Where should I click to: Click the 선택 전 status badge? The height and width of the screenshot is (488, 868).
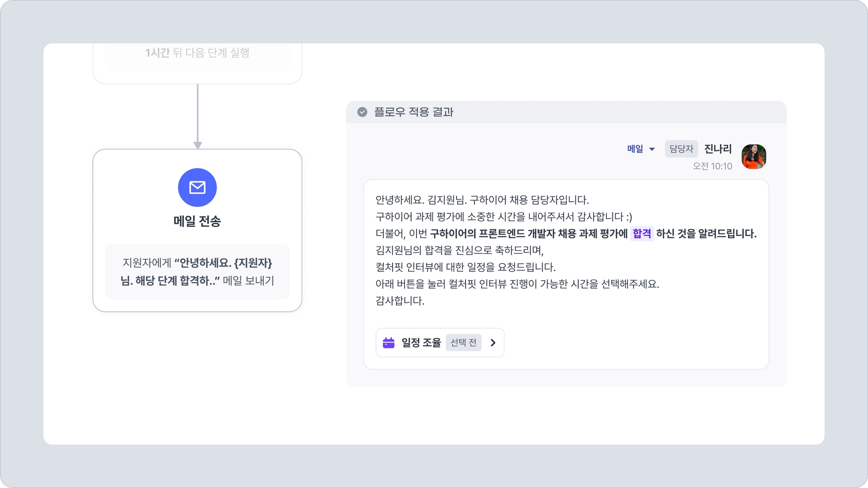[x=464, y=343]
